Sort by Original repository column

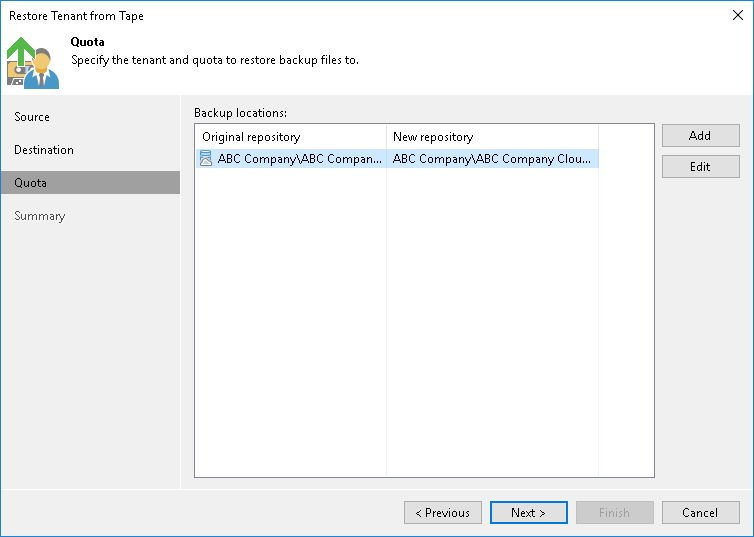290,137
